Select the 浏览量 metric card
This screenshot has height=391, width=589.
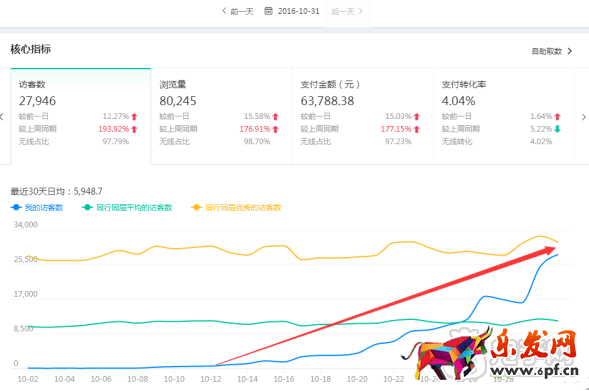point(222,116)
